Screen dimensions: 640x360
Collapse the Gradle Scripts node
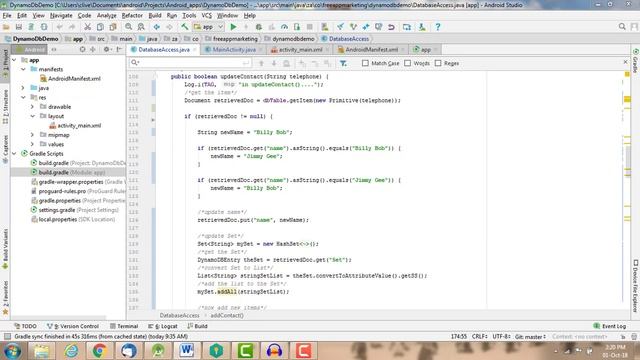[14, 153]
